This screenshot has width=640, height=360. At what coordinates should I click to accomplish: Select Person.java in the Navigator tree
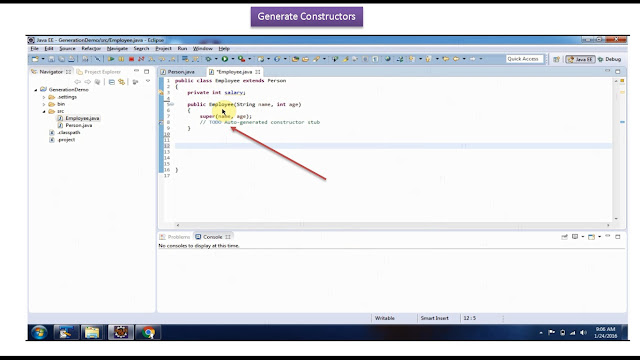point(79,125)
